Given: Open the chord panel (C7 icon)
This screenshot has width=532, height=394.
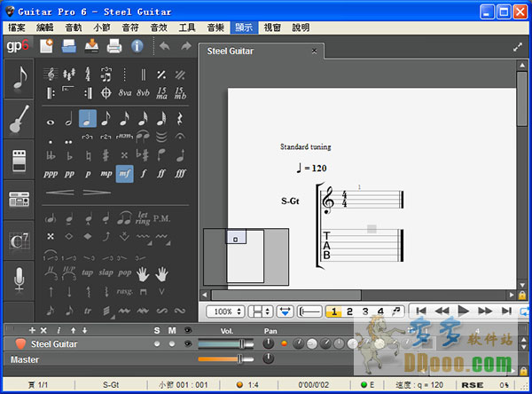Looking at the screenshot, I should [x=19, y=240].
